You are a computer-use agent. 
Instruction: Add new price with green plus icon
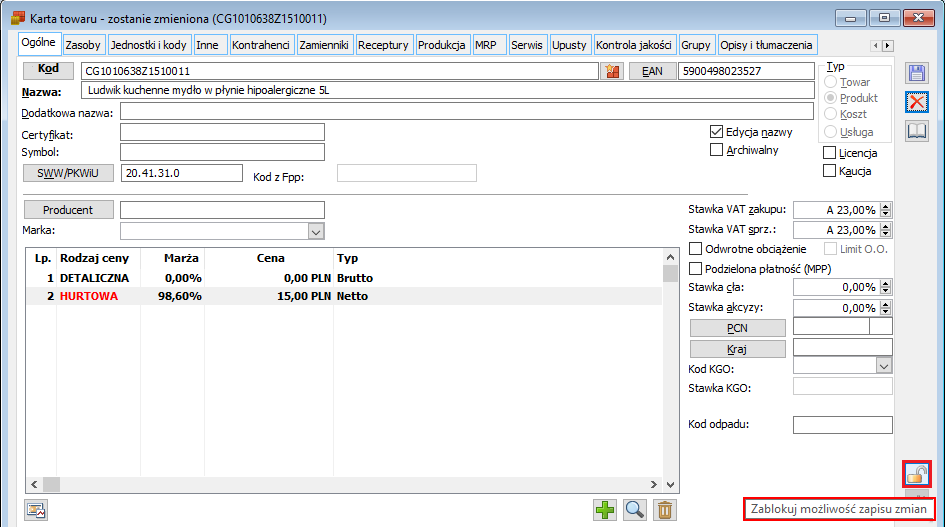coord(604,510)
